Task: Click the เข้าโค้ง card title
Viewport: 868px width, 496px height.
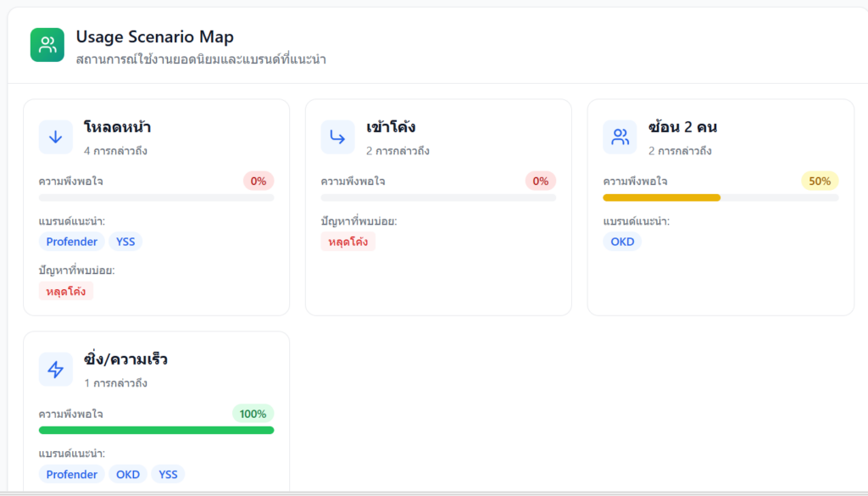Action: tap(391, 127)
